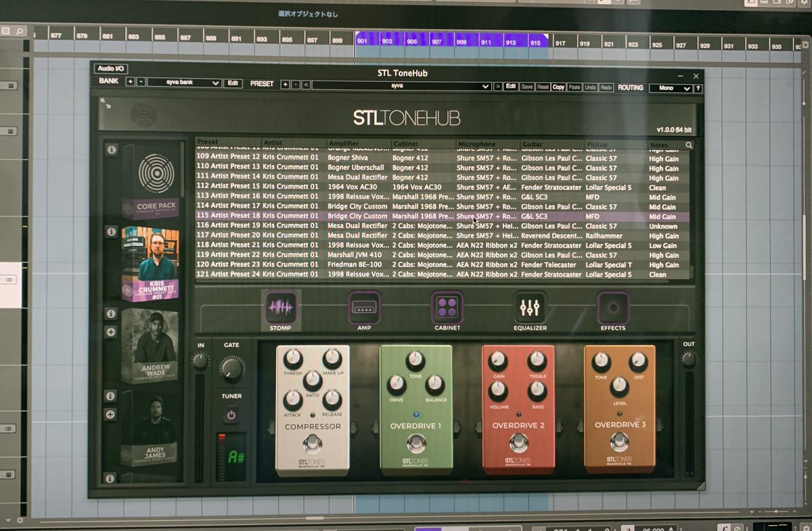Select row 121 Artist Preset 24

coord(442,275)
